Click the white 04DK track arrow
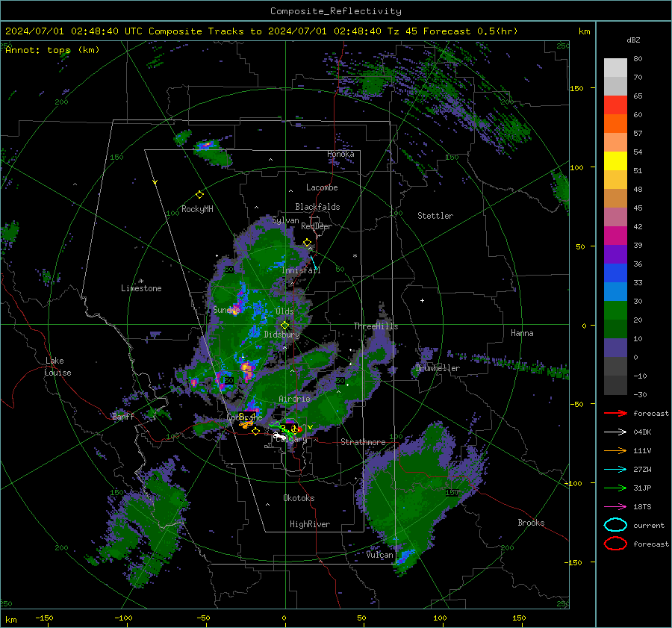 tap(615, 432)
